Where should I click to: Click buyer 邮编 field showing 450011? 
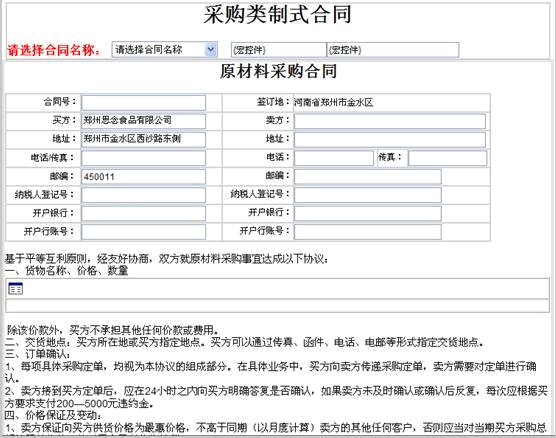144,176
